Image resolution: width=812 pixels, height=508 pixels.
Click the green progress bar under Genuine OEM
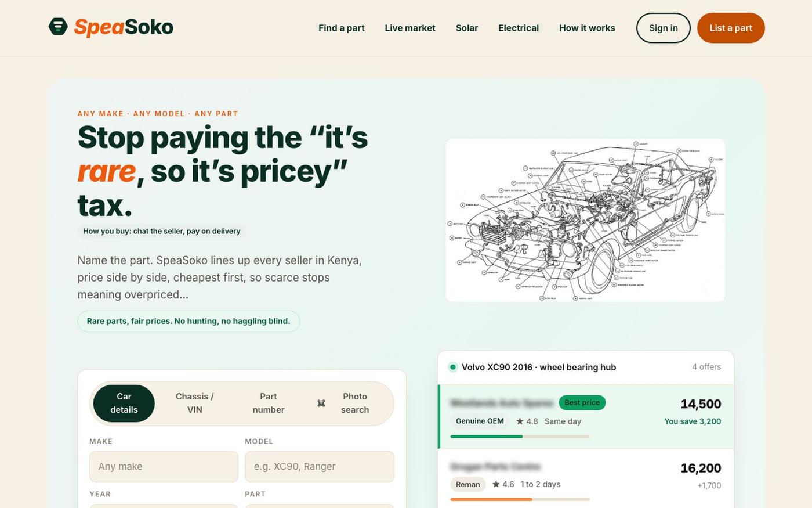(487, 437)
